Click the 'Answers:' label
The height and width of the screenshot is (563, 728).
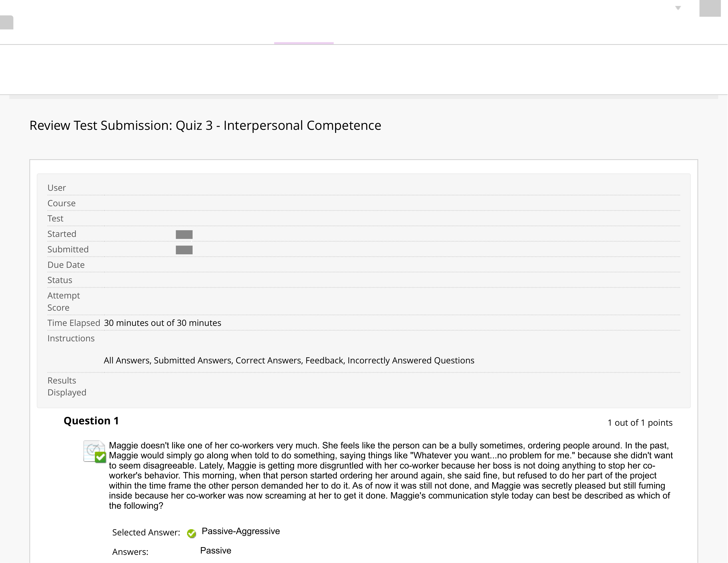coord(130,552)
